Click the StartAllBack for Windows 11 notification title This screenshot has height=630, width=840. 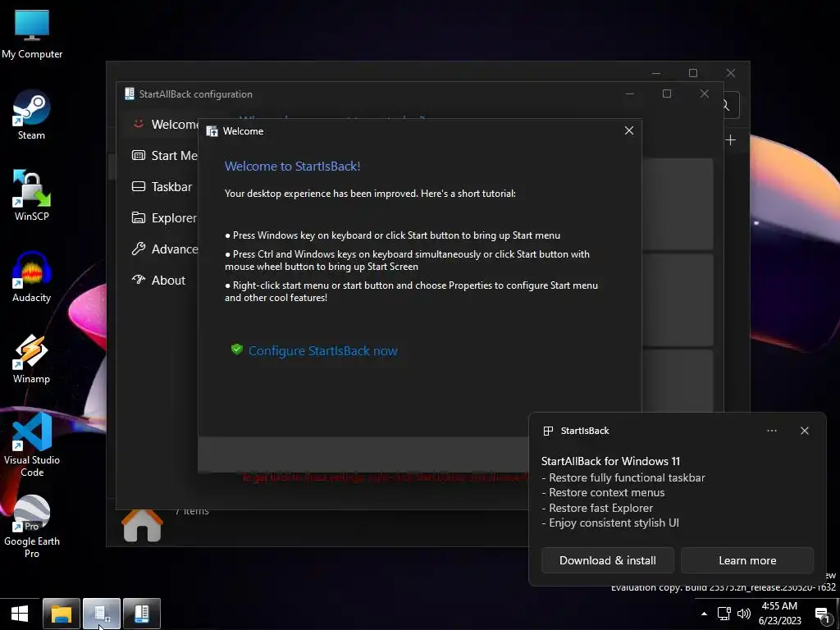coord(610,461)
